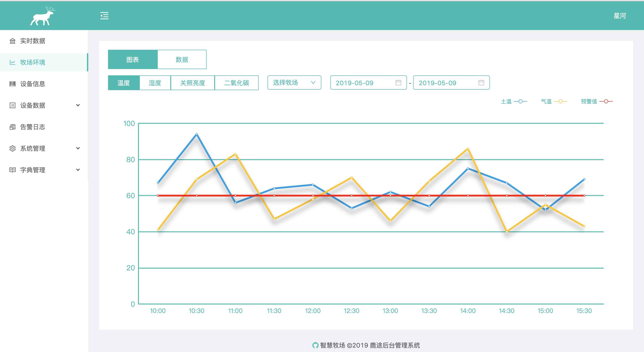Select the 湿度 metric tab
The width and height of the screenshot is (644, 352).
click(x=155, y=83)
